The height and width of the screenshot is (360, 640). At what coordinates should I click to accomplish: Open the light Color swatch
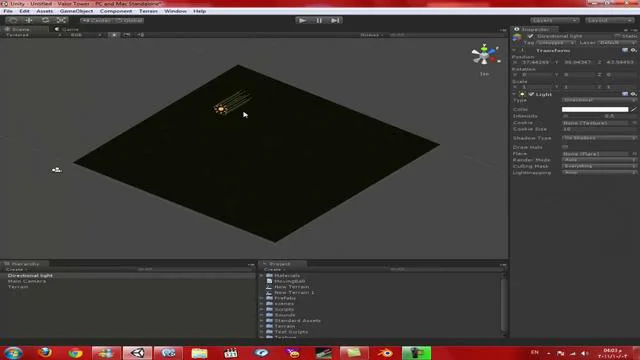point(595,109)
